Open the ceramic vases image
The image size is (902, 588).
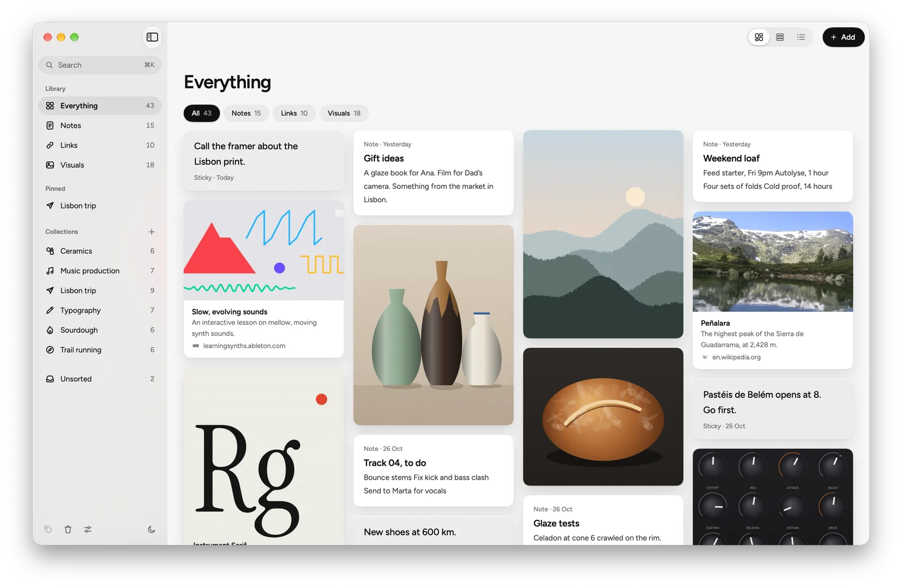point(433,325)
